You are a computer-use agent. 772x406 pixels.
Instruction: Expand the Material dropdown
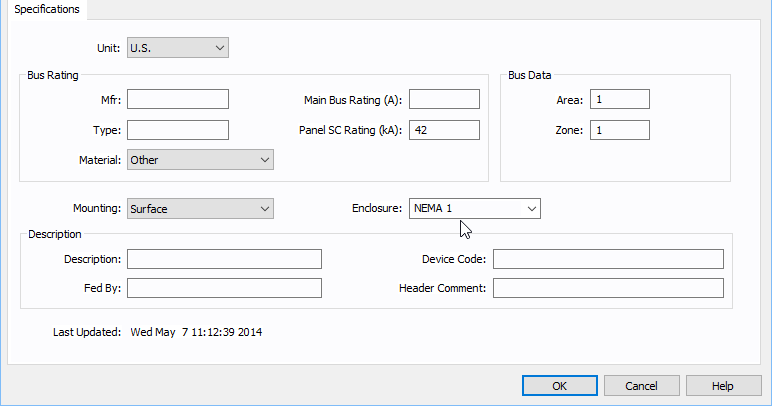coord(200,160)
